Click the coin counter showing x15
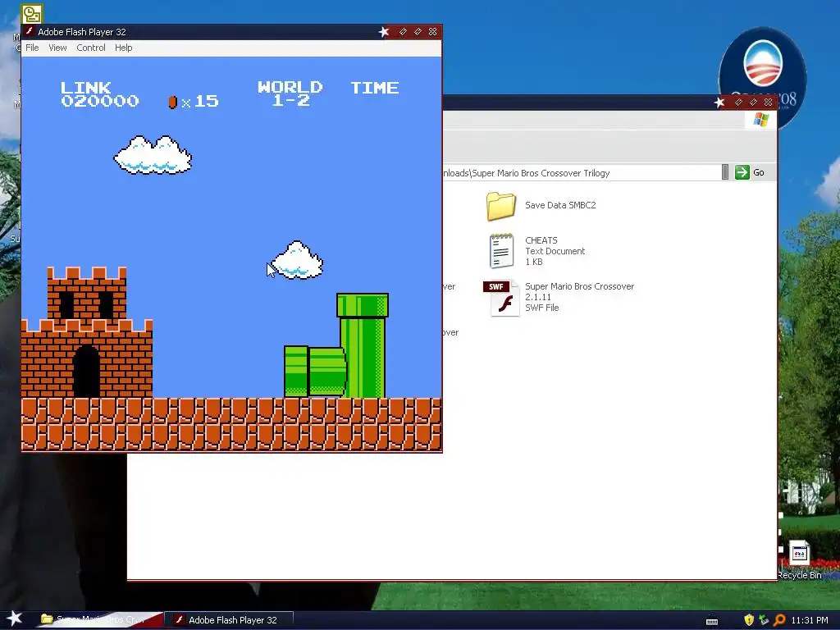 coord(194,101)
